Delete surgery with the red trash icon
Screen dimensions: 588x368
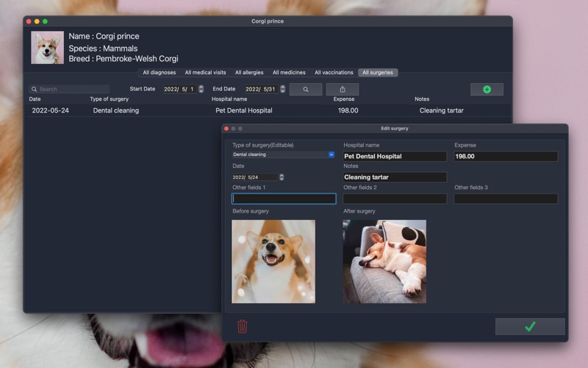pos(243,326)
